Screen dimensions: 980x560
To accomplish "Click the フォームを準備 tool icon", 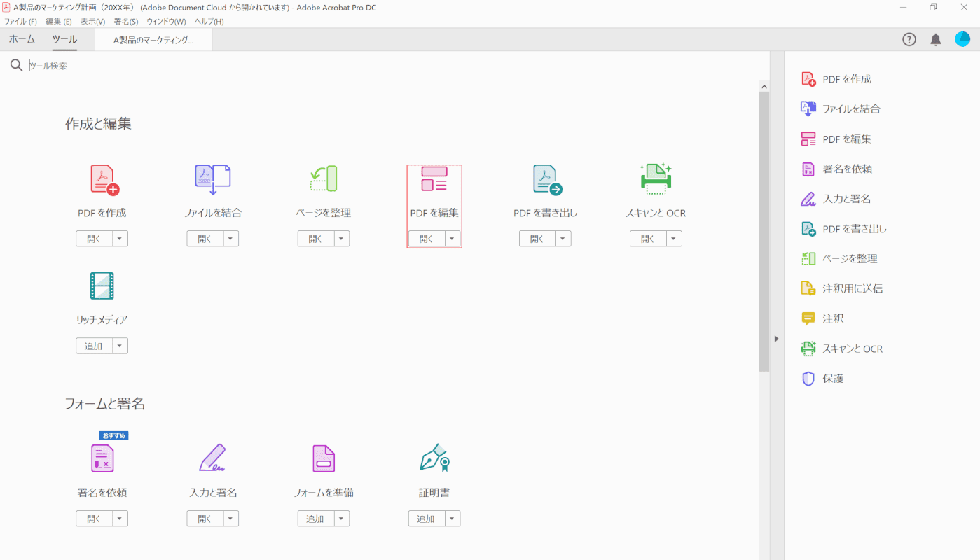I will coord(324,458).
